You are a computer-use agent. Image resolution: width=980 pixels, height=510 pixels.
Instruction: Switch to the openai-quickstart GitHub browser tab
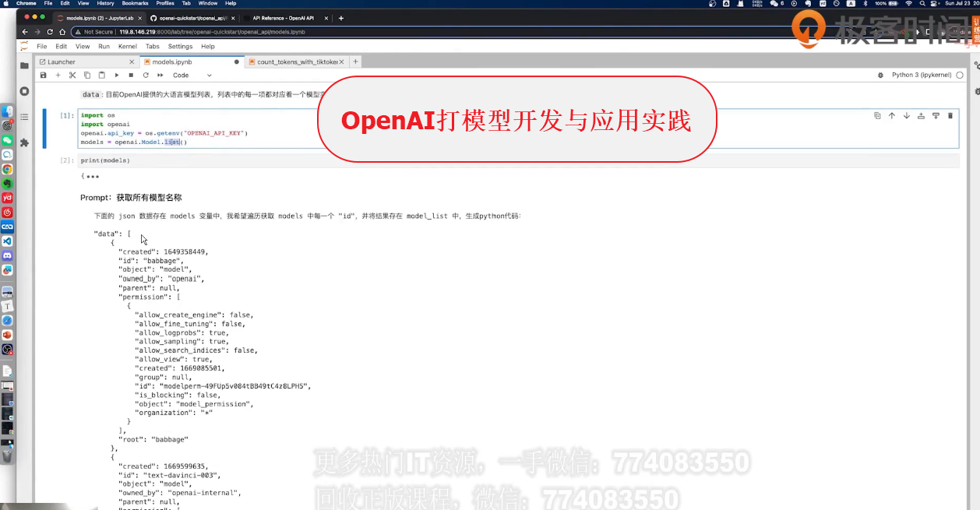192,18
